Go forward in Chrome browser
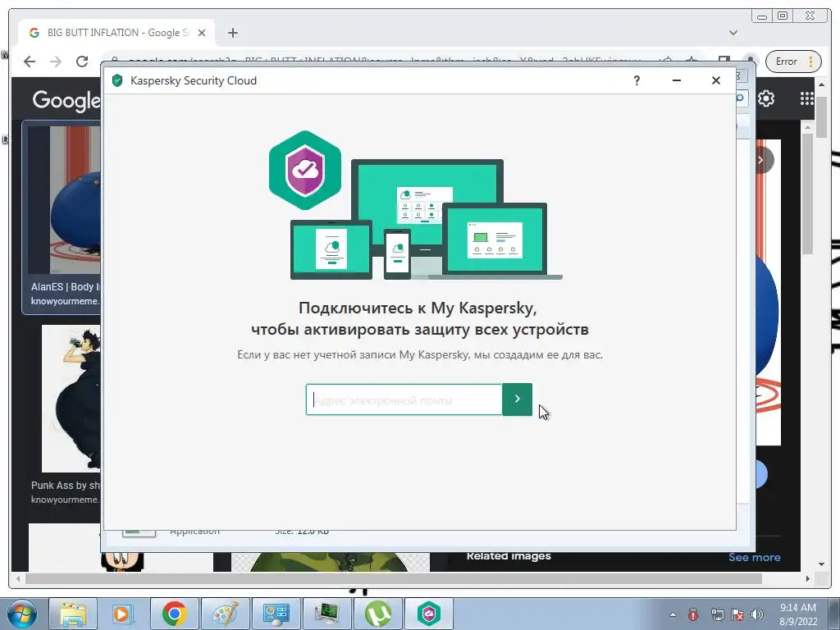Viewport: 840px width, 630px height. tap(56, 62)
